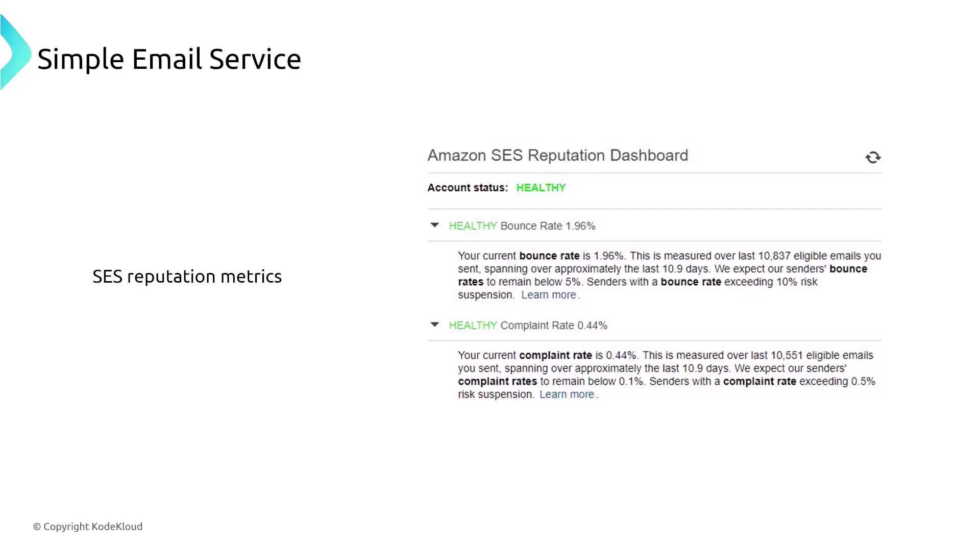Click the green HEALTHY account status text

point(541,188)
